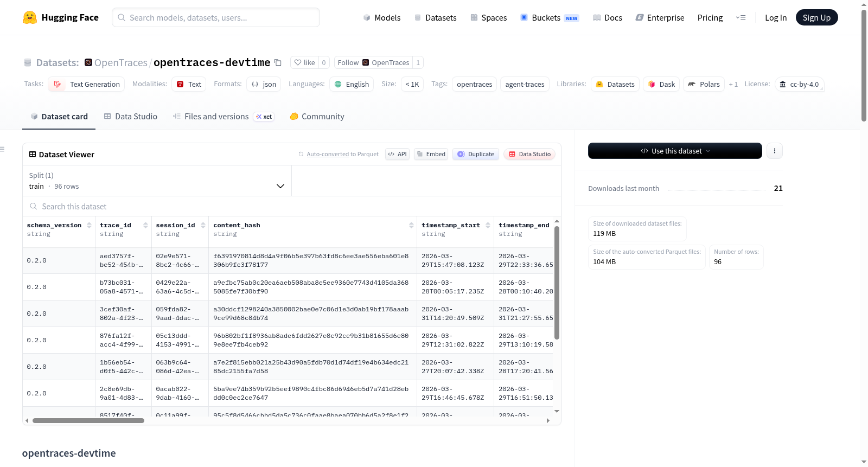Screen dimensions: 868x467
Task: Click the Sign Up button
Action: (x=816, y=17)
